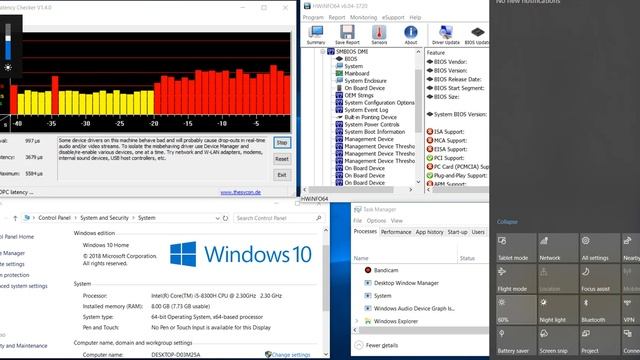Open View menu in Task Manager
The image size is (640, 360).
click(396, 220)
